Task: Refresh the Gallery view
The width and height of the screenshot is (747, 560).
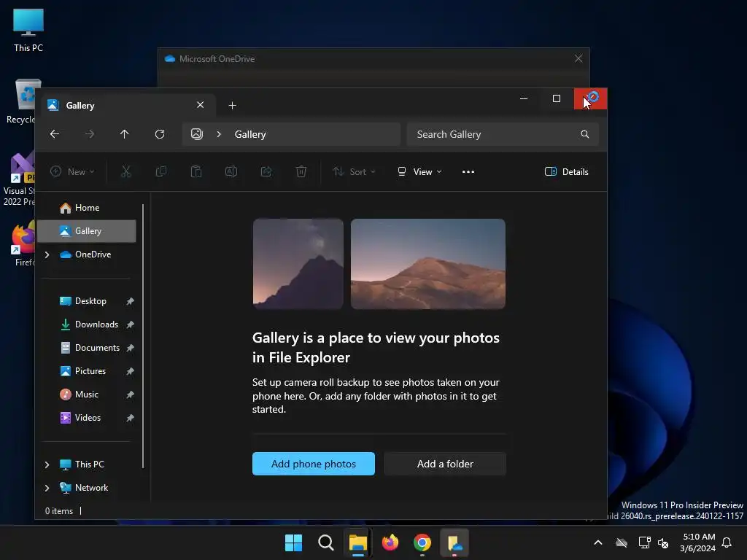Action: point(160,134)
